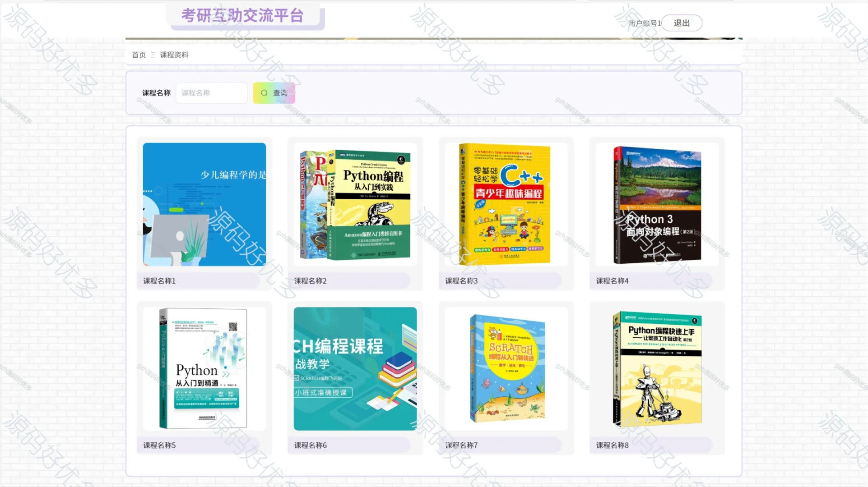
Task: Click the search magnifier icon in 查询 button
Action: click(264, 93)
